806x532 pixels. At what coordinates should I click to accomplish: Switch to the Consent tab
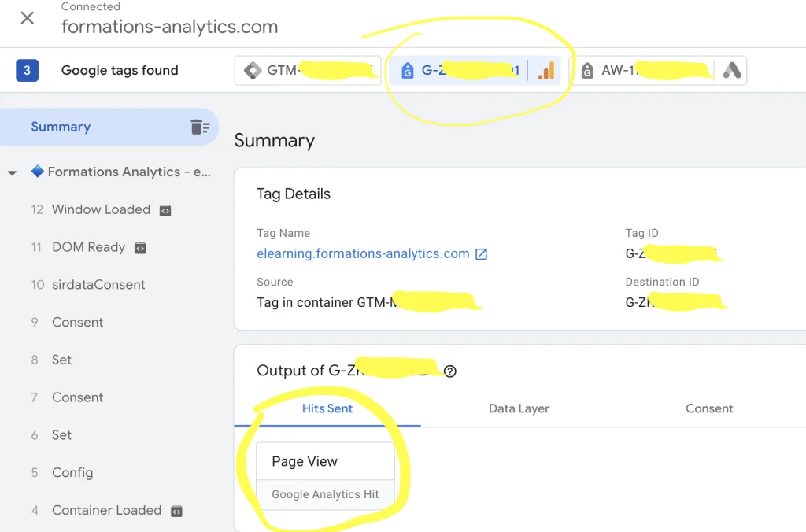[709, 408]
